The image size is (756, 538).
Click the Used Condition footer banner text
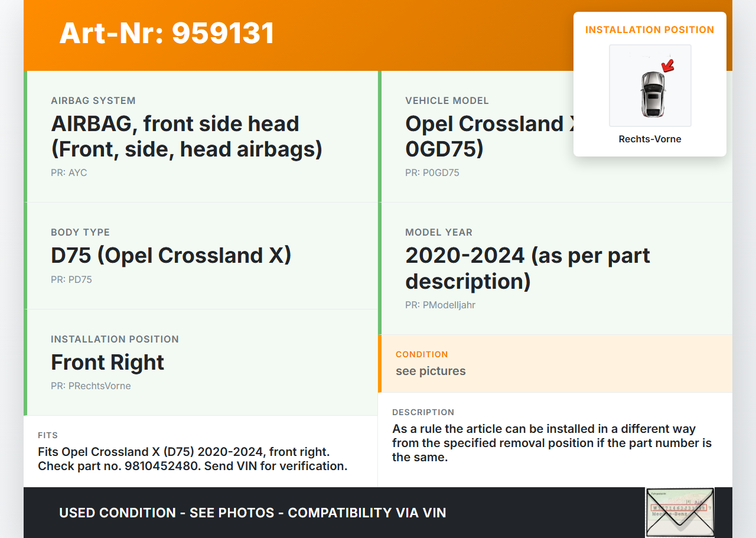(x=252, y=513)
